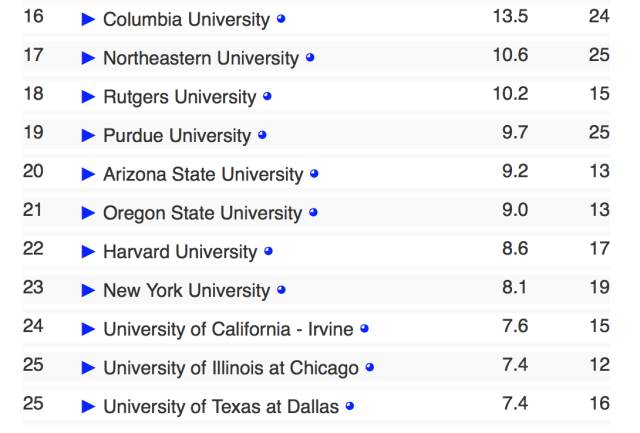Expand the Harvard University triangle

coord(88,252)
